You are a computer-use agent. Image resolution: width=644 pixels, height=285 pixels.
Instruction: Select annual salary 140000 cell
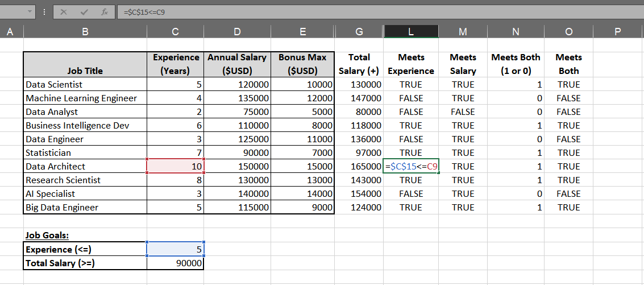[237, 193]
